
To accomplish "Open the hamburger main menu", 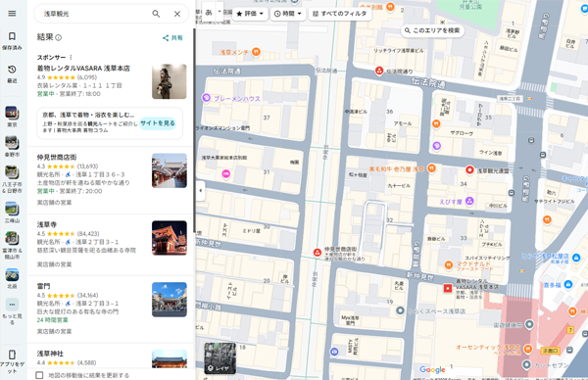I will (x=12, y=14).
